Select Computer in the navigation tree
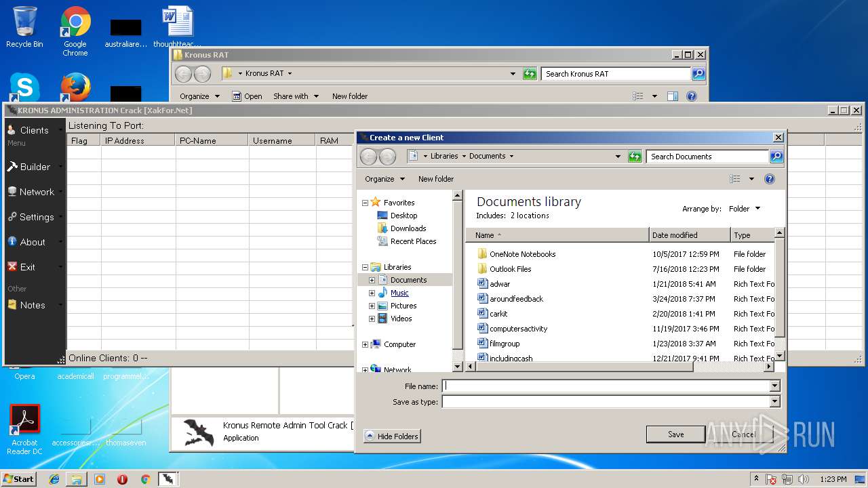The image size is (868, 488). tap(399, 344)
